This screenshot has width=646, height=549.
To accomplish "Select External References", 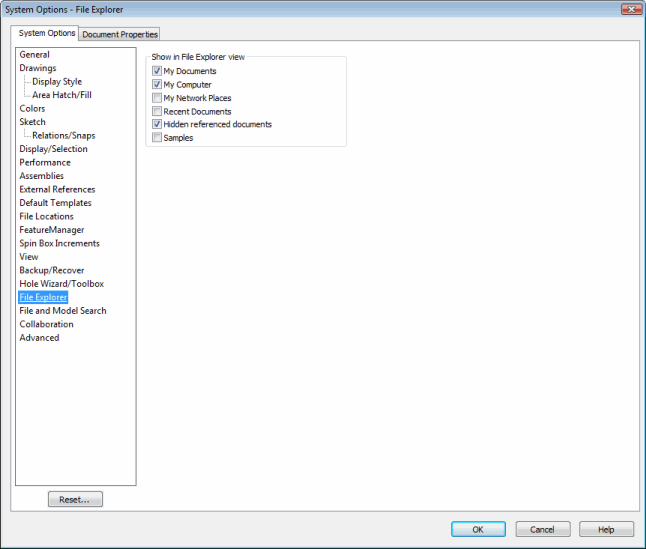I will [57, 189].
